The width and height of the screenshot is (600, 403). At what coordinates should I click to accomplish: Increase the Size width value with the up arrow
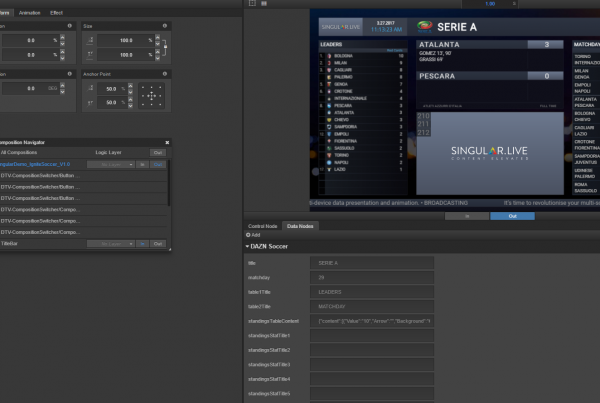click(157, 38)
